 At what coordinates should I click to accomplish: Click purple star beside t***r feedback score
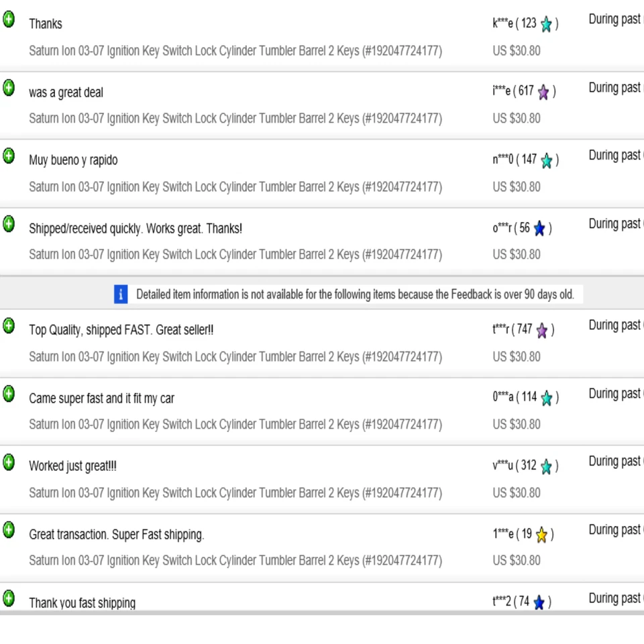pyautogui.click(x=542, y=330)
